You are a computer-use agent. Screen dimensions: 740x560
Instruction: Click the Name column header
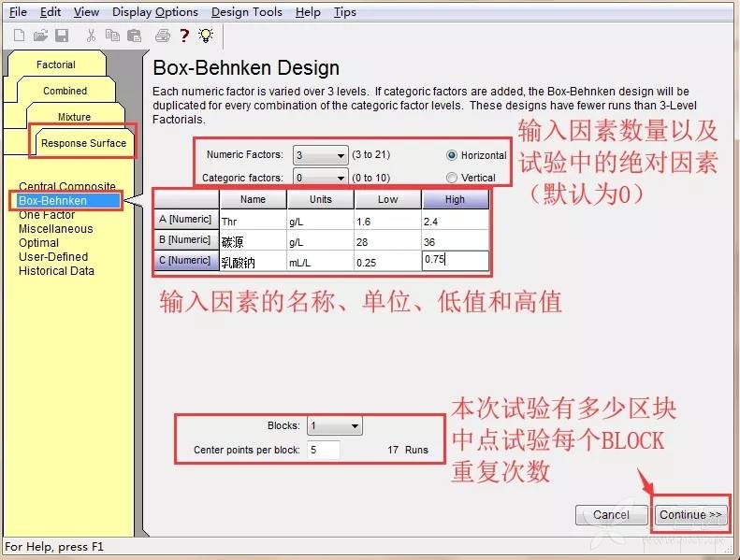pyautogui.click(x=253, y=199)
